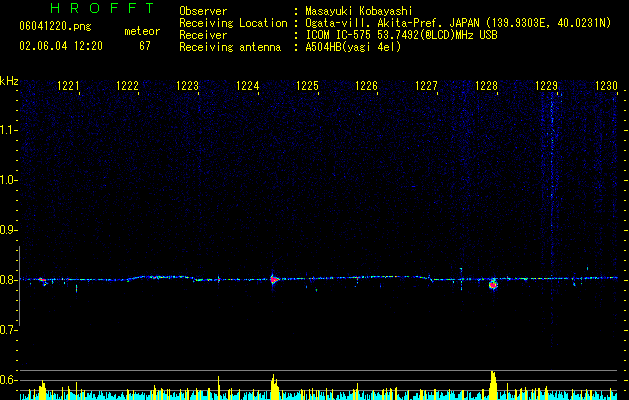Click the 1230 time axis marker
The height and width of the screenshot is (400, 629).
606,86
